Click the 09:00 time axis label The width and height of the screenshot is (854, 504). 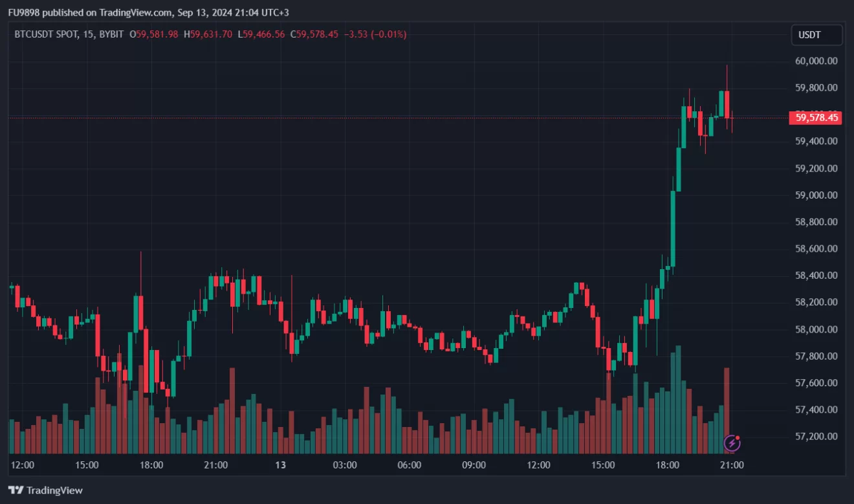coord(474,465)
